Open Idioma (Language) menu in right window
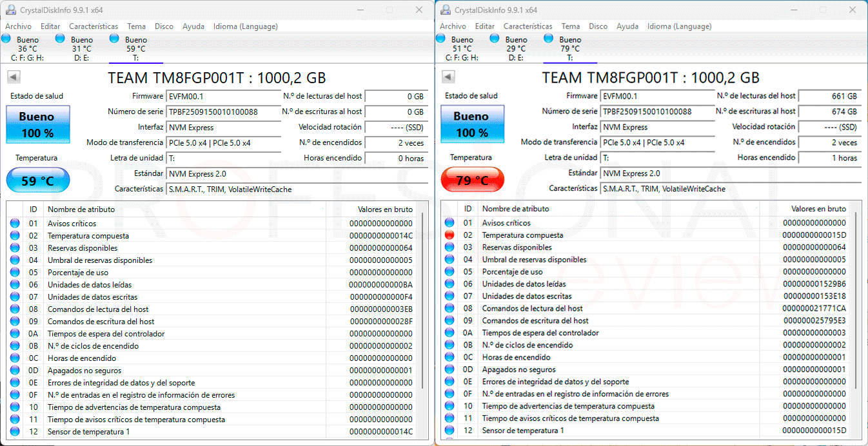 click(x=680, y=26)
